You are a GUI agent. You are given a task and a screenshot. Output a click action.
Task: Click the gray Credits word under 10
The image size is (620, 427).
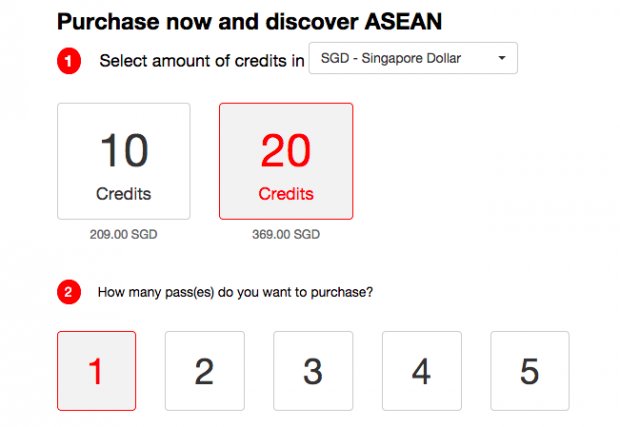[123, 194]
